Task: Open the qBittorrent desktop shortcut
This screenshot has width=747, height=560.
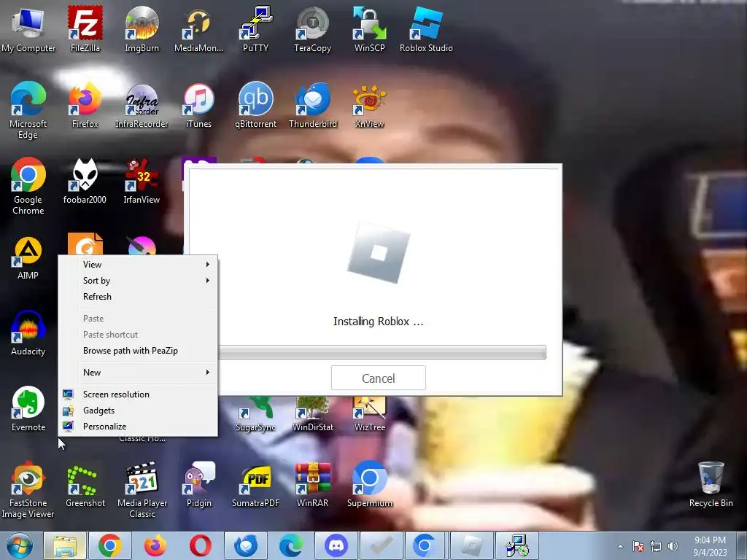Action: (255, 105)
